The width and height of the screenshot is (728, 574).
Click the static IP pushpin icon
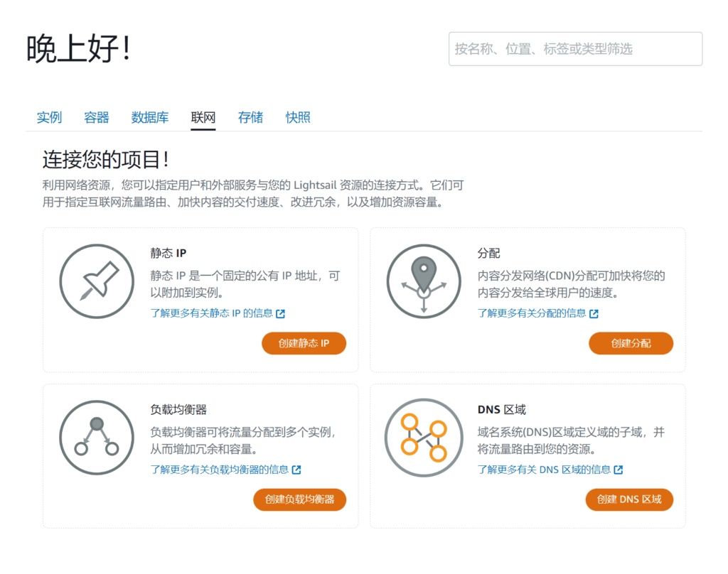(x=97, y=281)
